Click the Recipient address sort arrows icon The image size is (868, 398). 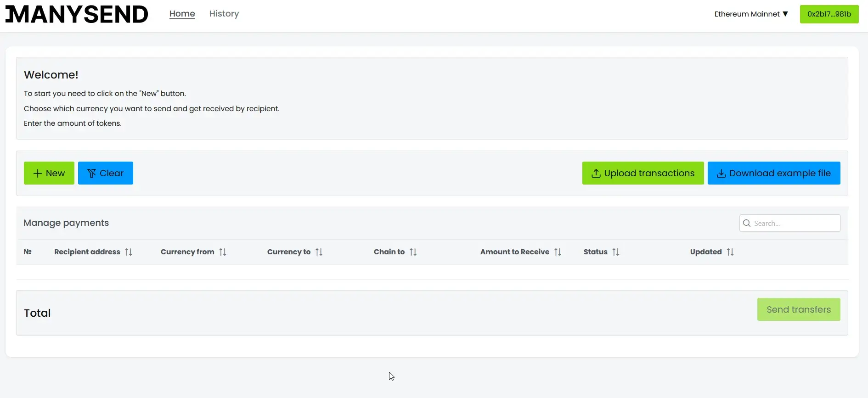tap(129, 252)
